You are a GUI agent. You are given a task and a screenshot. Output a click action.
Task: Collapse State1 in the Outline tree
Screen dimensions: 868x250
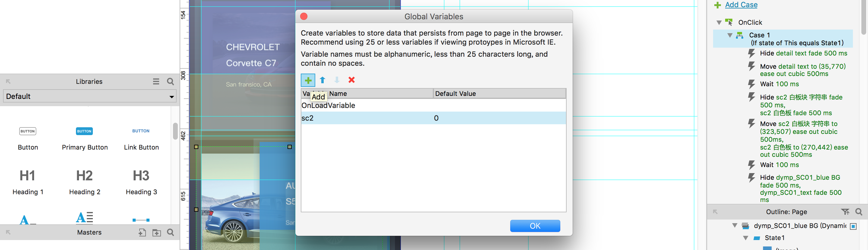[746, 238]
